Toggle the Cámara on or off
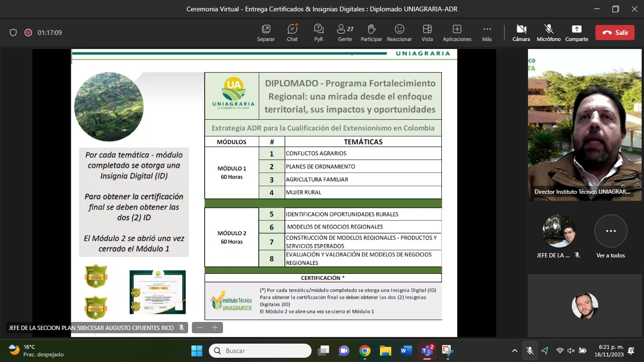Image resolution: width=644 pixels, height=362 pixels. pos(521,33)
